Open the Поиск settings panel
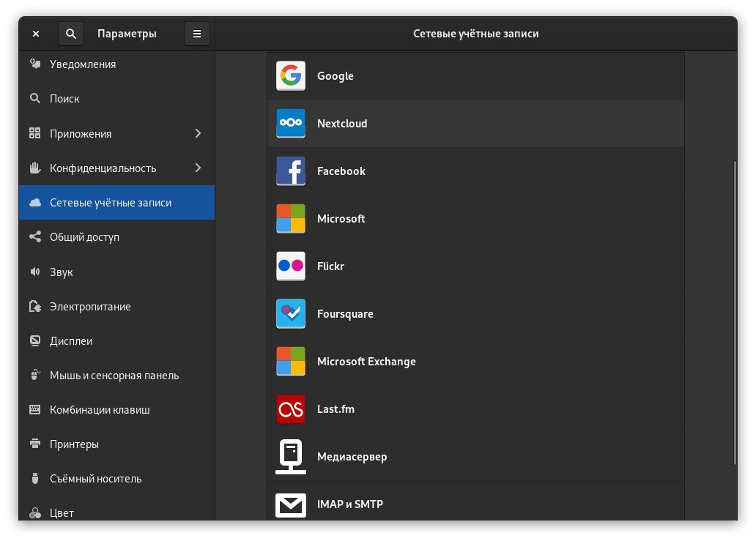This screenshot has height=541, width=756. pyautogui.click(x=116, y=99)
